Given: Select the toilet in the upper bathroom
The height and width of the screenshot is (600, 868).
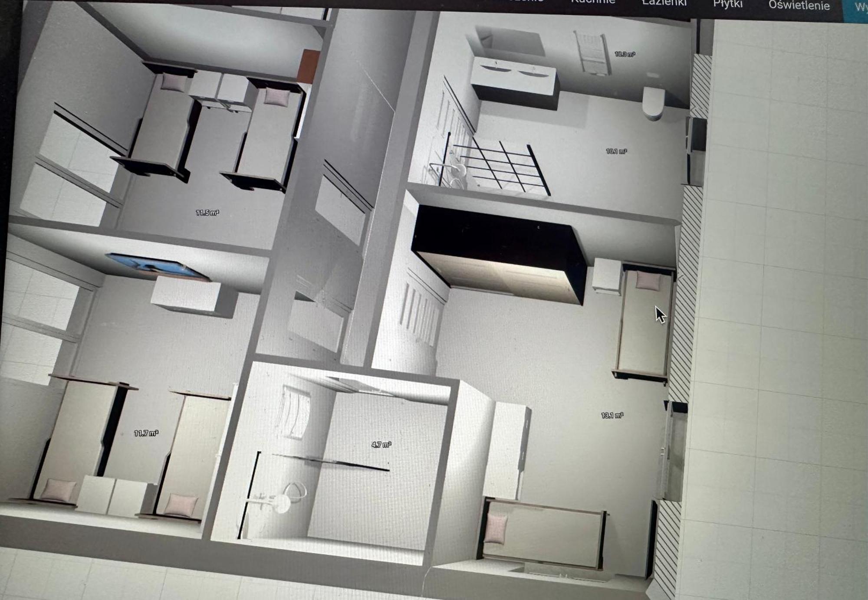Looking at the screenshot, I should 653,103.
